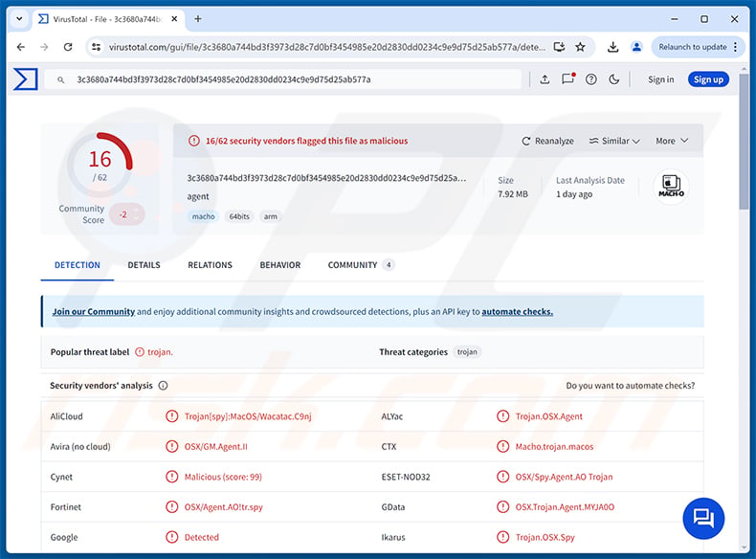
Task: Click the install app icon in address bar
Action: coord(559,47)
